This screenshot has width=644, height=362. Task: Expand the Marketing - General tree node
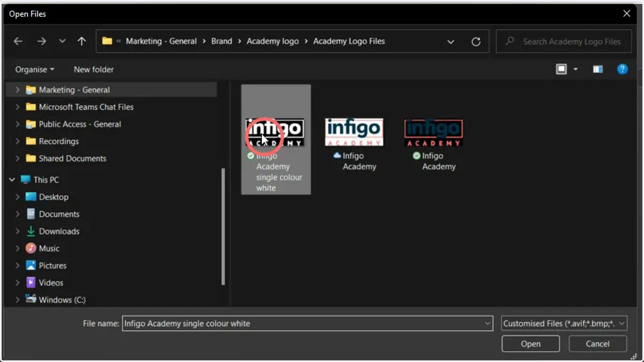pos(17,90)
